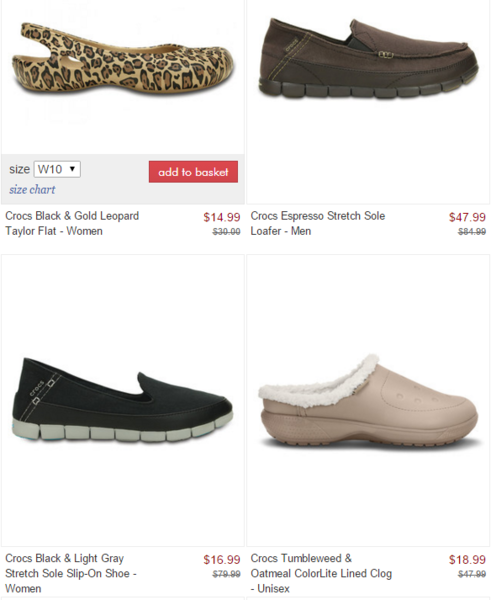Click the crossed-out $84.99 original price
This screenshot has width=491, height=600.
472,232
